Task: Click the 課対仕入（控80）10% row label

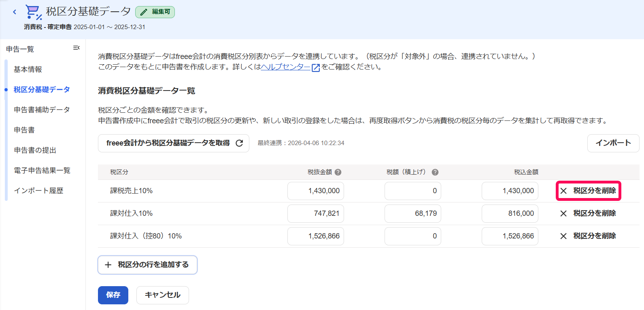Action: pyautogui.click(x=146, y=236)
